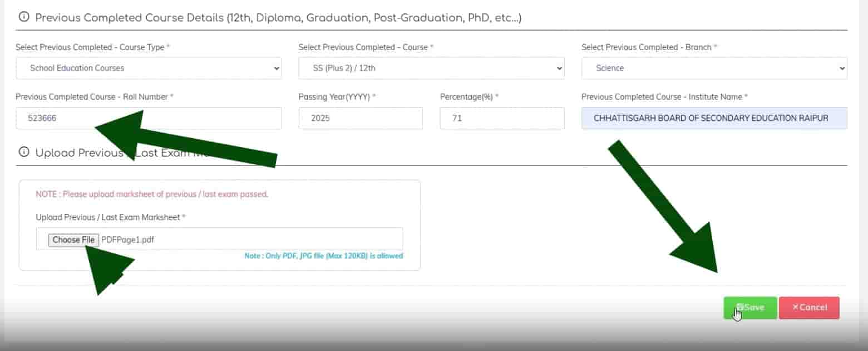
Task: Click the dropdown arrow of Course Type select
Action: pos(277,68)
